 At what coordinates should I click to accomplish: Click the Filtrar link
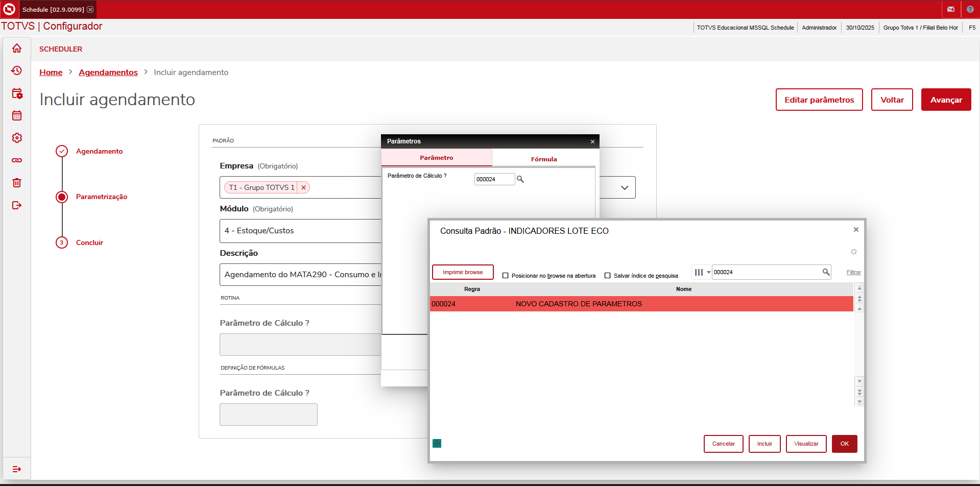854,273
